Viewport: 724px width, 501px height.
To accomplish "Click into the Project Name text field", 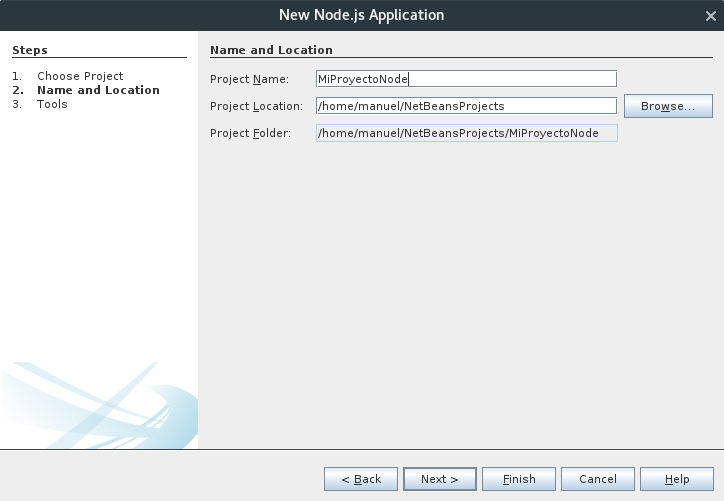I will coord(466,79).
